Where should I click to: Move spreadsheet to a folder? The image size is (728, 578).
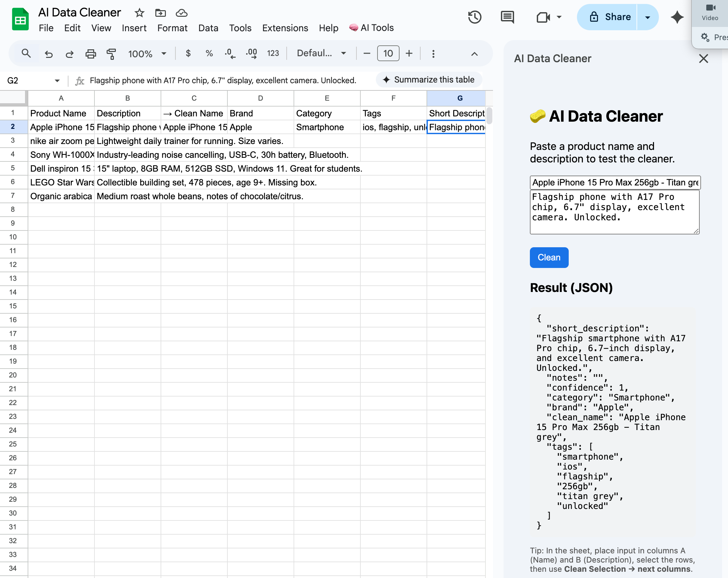click(160, 13)
